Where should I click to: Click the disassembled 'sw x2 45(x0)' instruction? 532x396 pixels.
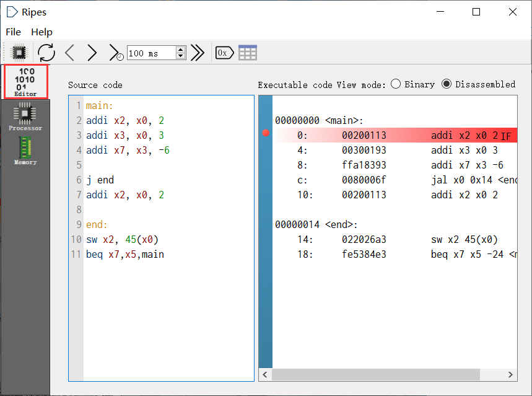464,239
